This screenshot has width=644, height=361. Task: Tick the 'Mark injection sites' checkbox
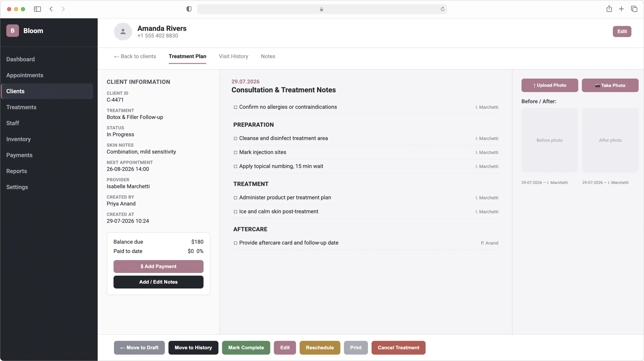235,152
